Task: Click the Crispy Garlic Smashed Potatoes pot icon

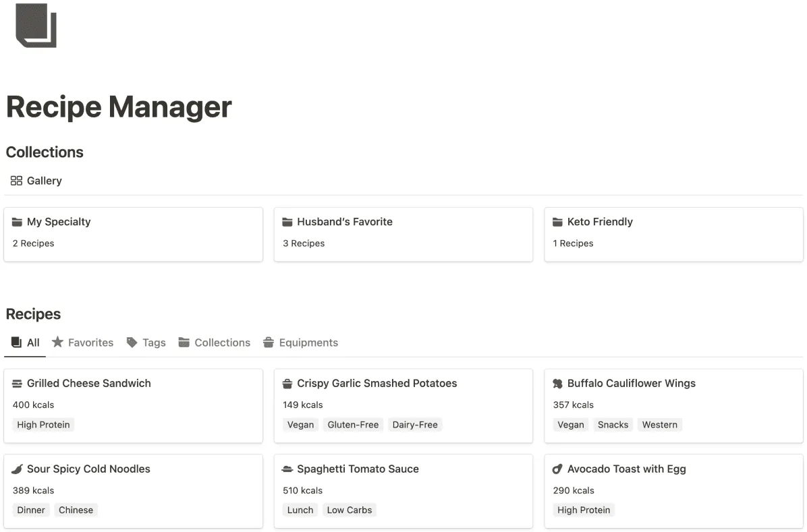Action: coord(287,383)
